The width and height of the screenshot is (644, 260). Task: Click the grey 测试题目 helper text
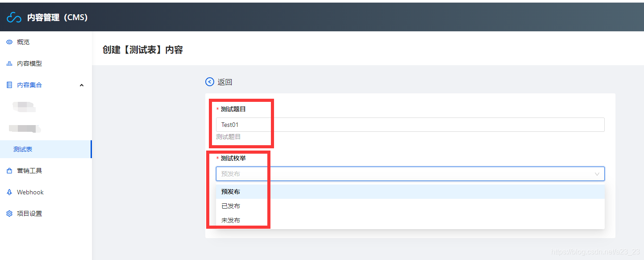229,137
